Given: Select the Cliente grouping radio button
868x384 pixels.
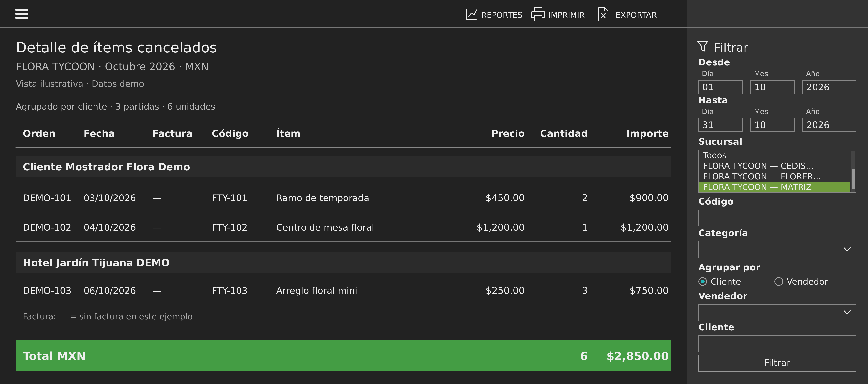Looking at the screenshot, I should [702, 281].
